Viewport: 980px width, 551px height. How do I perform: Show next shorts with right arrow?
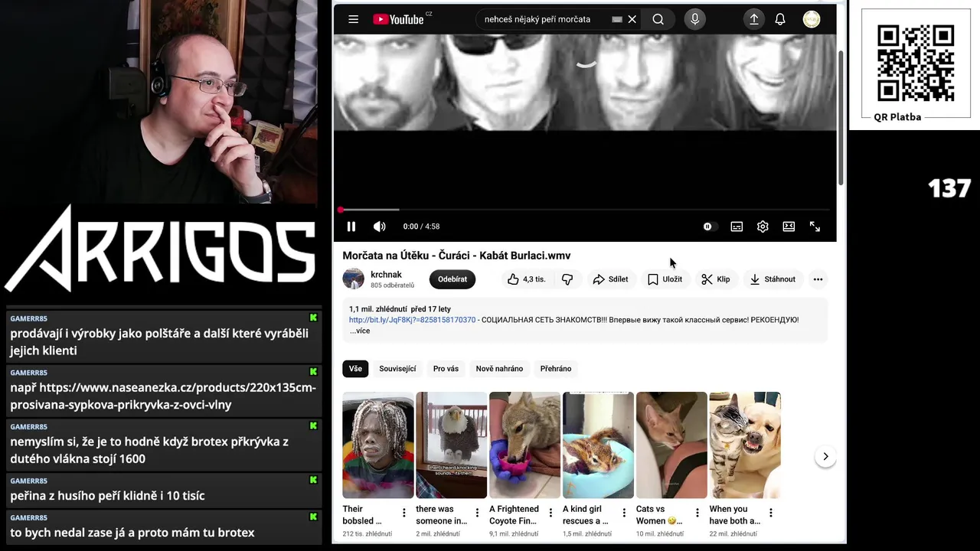825,456
